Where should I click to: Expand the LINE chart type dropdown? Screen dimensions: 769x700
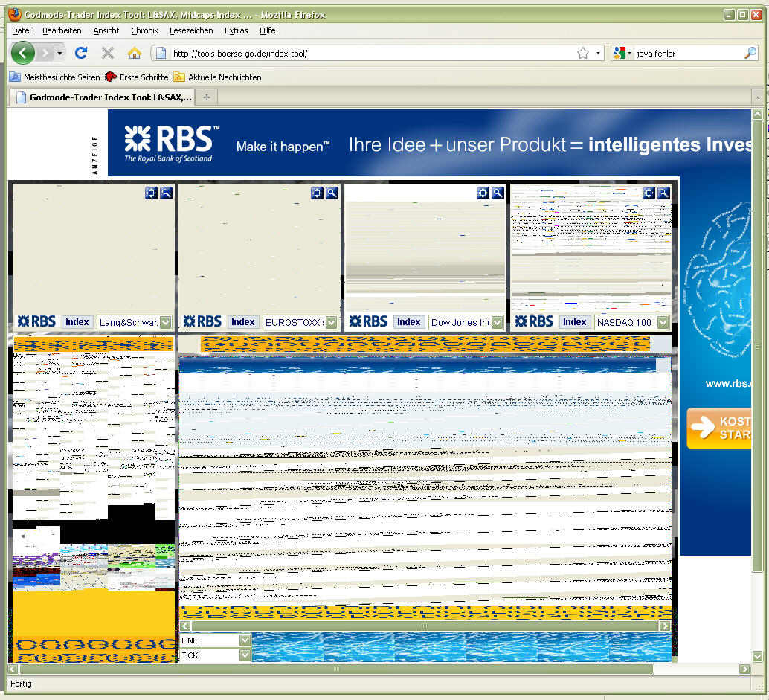pos(245,640)
